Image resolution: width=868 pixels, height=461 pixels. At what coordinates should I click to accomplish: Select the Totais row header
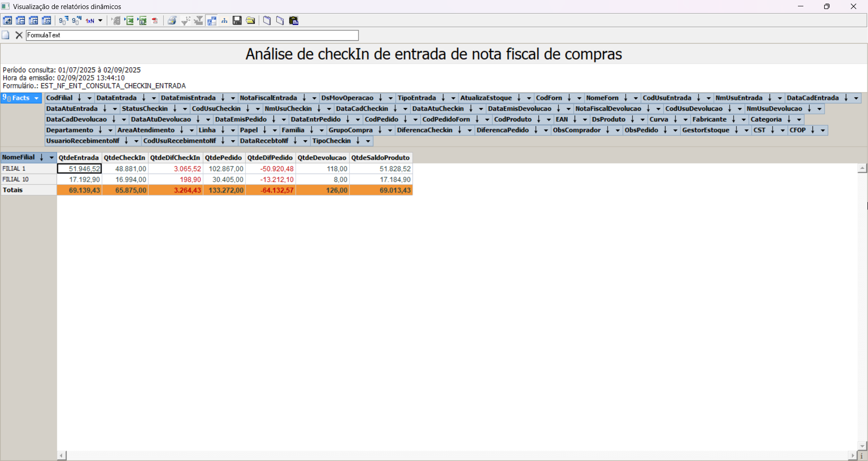click(28, 190)
